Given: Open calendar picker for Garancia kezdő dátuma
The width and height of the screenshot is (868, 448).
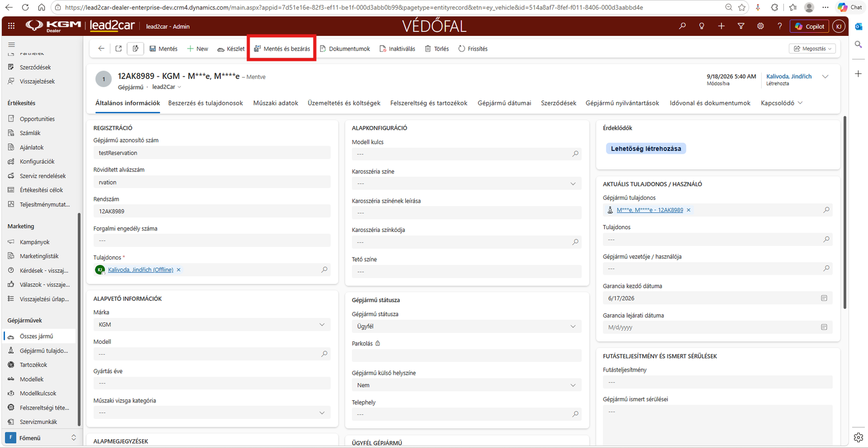Looking at the screenshot, I should tap(824, 298).
